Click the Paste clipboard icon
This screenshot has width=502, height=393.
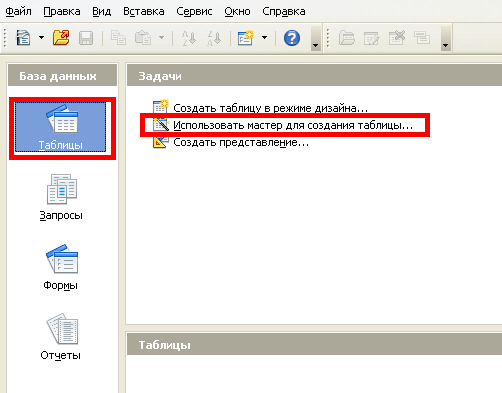tap(143, 38)
